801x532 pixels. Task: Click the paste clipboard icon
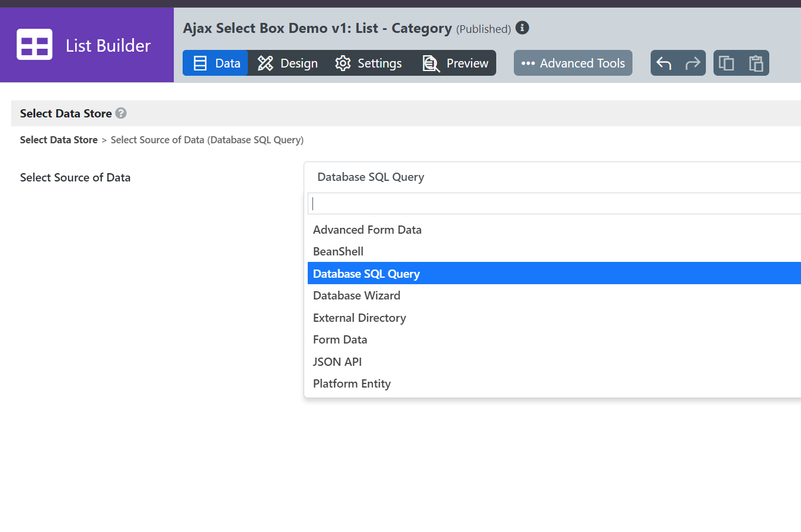click(756, 63)
